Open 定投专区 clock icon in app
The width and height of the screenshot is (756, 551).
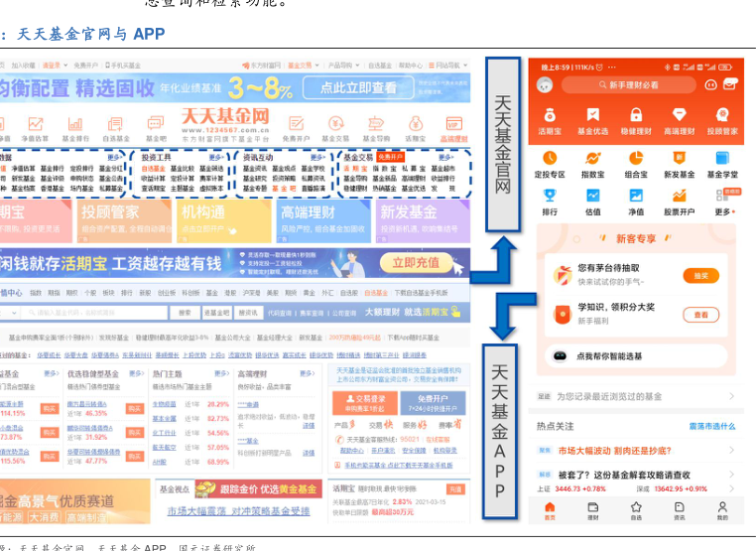pos(550,158)
